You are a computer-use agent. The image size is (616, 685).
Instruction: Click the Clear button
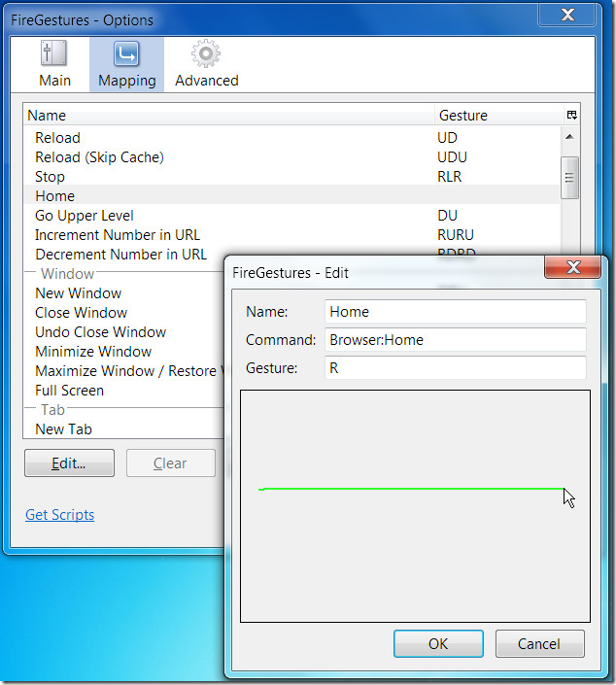(x=171, y=463)
